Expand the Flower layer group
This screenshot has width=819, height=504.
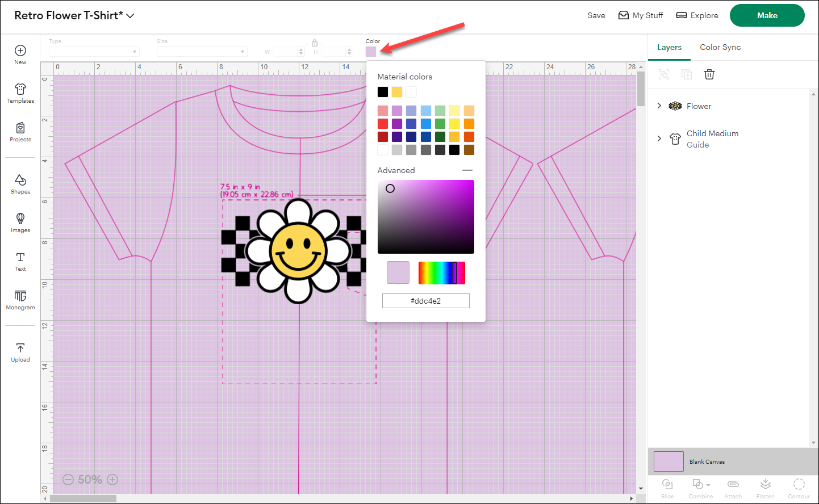(x=659, y=106)
